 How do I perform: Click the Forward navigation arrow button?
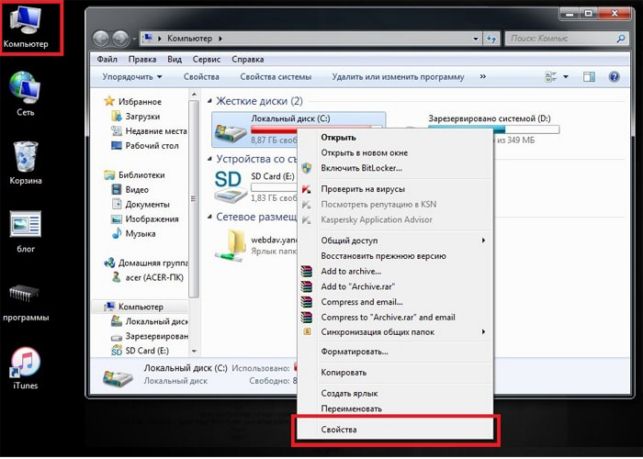pyautogui.click(x=120, y=39)
